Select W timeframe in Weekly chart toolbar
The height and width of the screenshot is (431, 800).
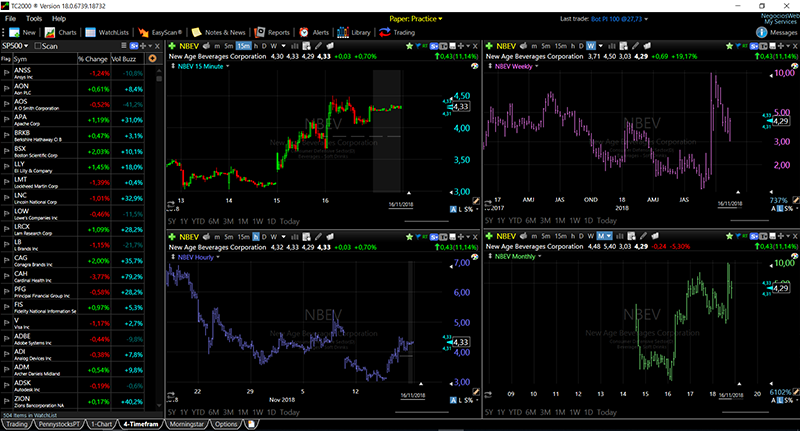point(591,46)
